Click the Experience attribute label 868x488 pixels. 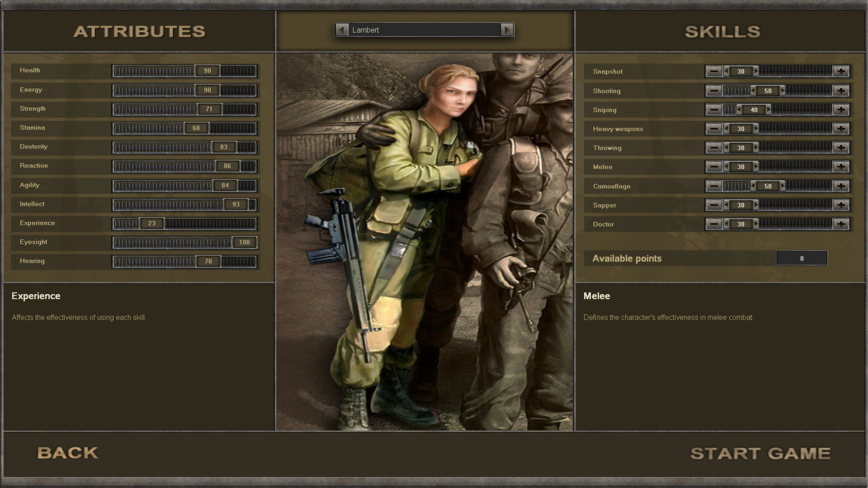37,222
